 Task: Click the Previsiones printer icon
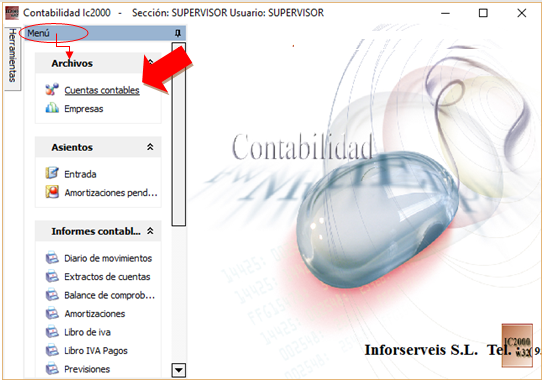pyautogui.click(x=52, y=368)
